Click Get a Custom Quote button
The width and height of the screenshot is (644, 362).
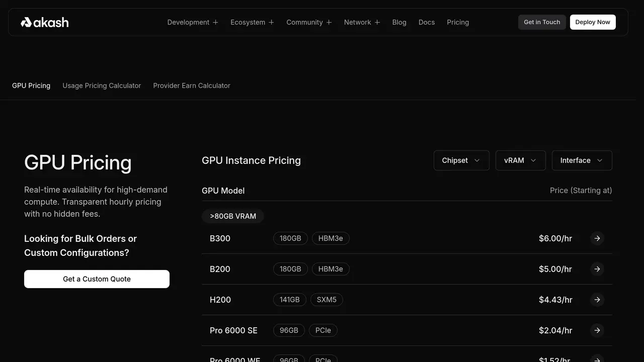pos(97,279)
